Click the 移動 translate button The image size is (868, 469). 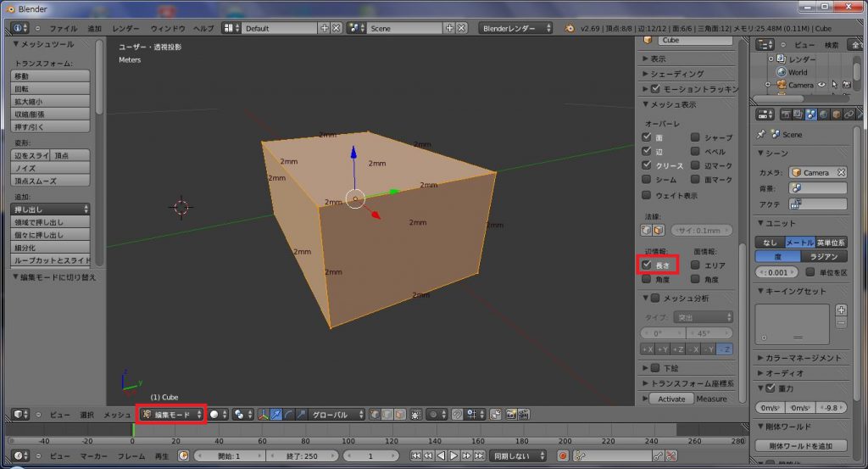(50, 75)
